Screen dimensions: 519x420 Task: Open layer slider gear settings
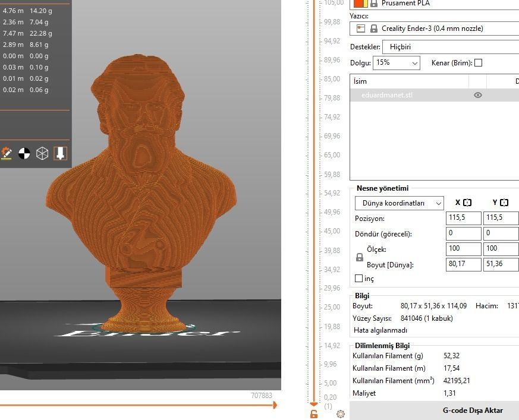[x=340, y=413]
